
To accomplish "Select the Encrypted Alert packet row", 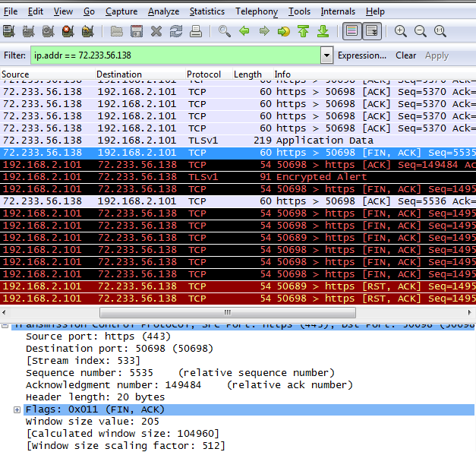I will (238, 177).
